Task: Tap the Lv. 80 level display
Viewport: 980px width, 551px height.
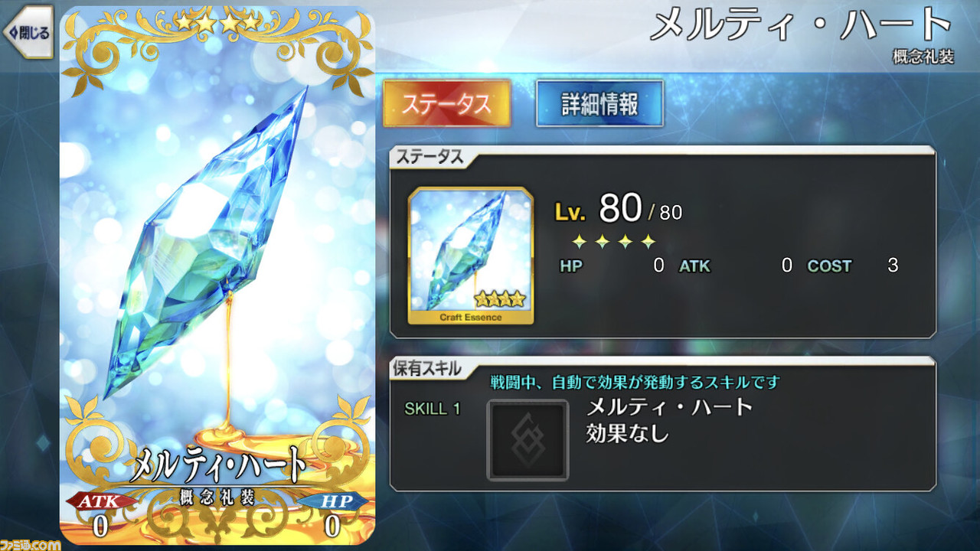Action: [x=619, y=208]
